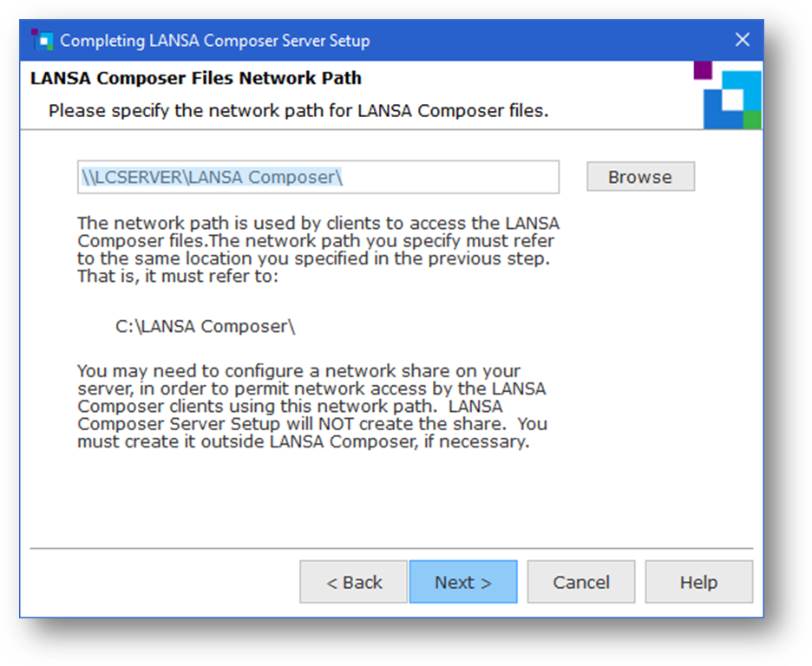Go back with the < Back button
Screen dimensions: 812x666
point(353,582)
